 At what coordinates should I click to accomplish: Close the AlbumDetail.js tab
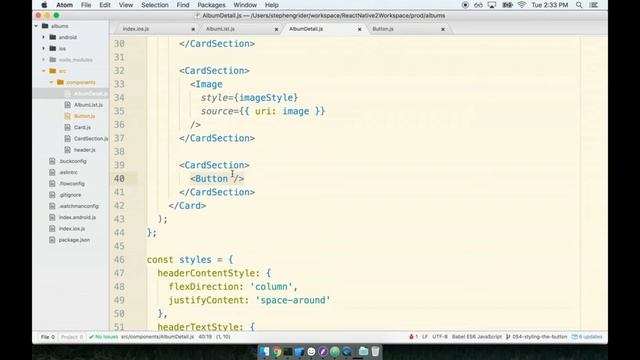pos(360,29)
